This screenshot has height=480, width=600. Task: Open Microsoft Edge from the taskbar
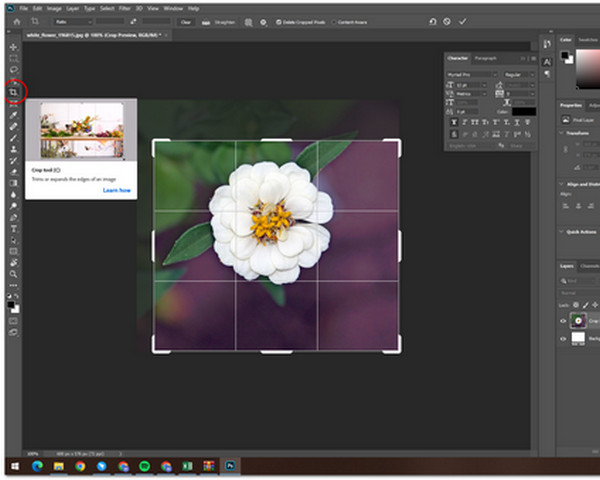click(x=38, y=466)
